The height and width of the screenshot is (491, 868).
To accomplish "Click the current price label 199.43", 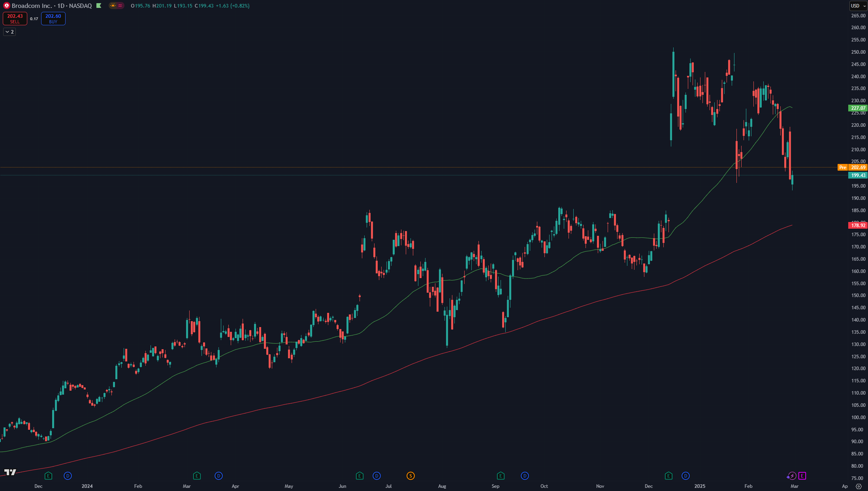I will point(858,175).
